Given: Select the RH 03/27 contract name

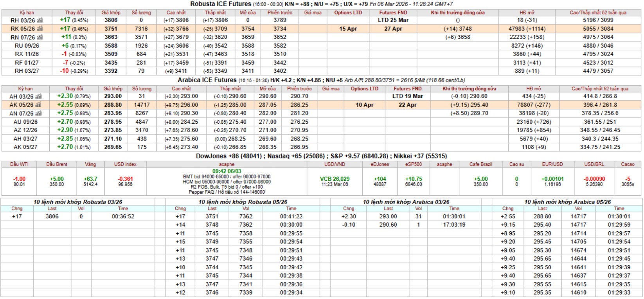Looking at the screenshot, I should [x=27, y=71].
